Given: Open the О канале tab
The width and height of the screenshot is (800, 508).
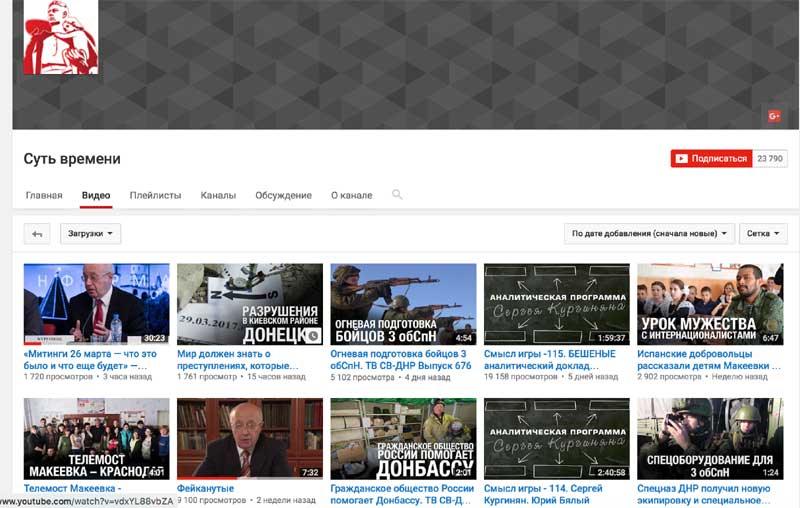Looking at the screenshot, I should (352, 196).
